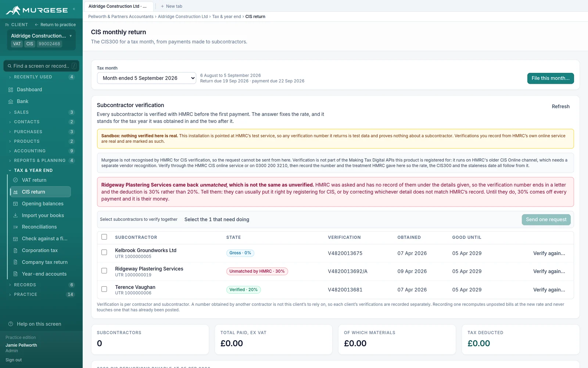588x368 pixels.
Task: Select CIS return in sidebar
Action: coord(40,192)
